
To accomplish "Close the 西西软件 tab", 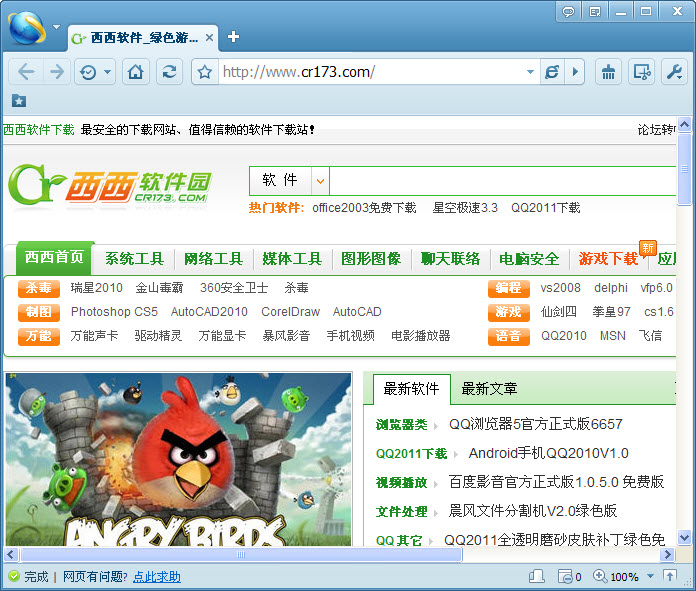I will click(x=210, y=38).
